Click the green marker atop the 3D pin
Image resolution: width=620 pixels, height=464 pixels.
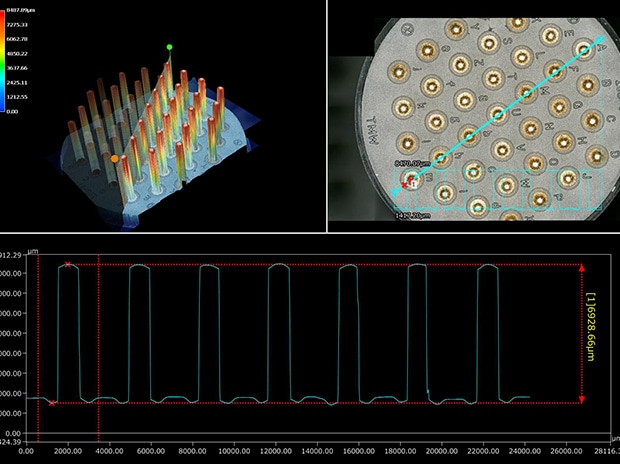click(169, 47)
